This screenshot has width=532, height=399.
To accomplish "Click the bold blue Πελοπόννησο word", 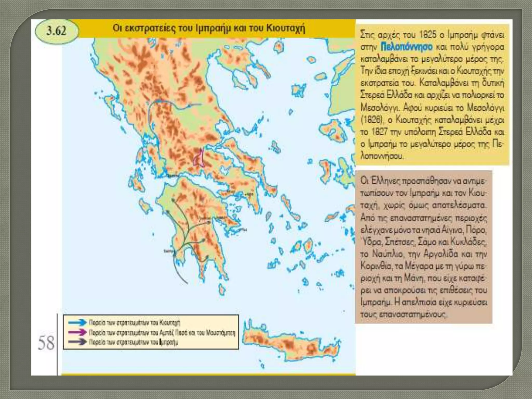I will [407, 47].
